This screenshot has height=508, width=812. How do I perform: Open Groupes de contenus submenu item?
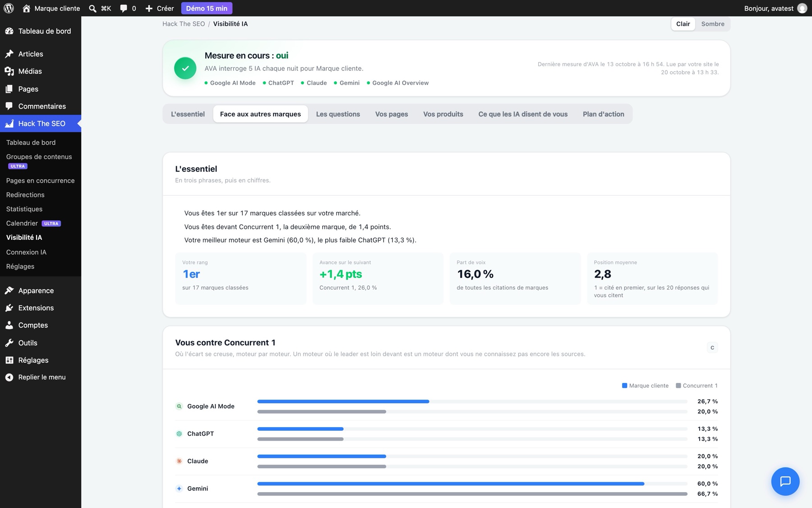[x=39, y=161]
